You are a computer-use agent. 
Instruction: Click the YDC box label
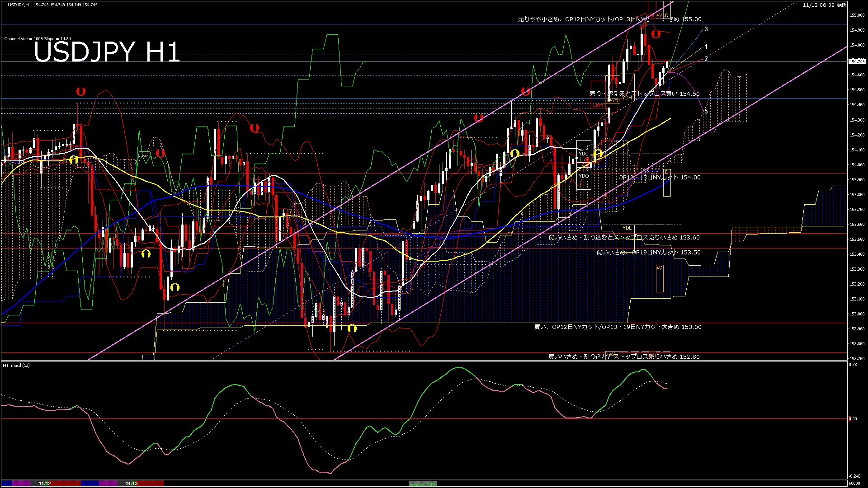tap(584, 154)
